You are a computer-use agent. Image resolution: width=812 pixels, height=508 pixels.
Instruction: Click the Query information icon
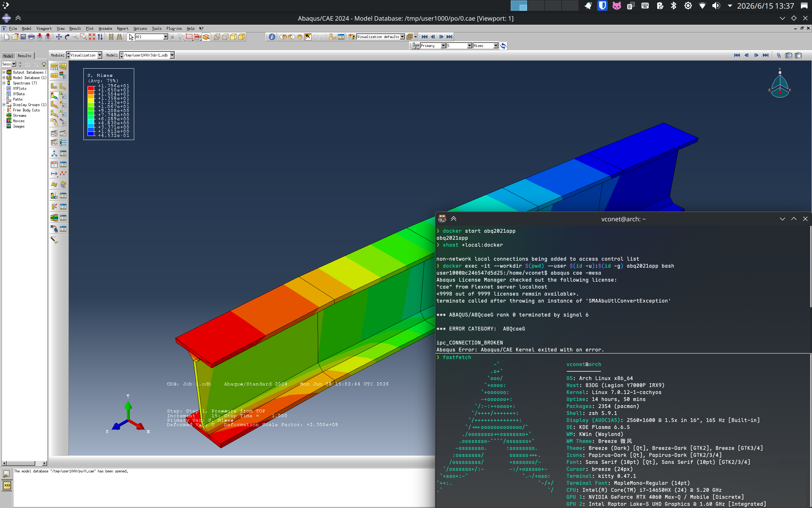272,37
